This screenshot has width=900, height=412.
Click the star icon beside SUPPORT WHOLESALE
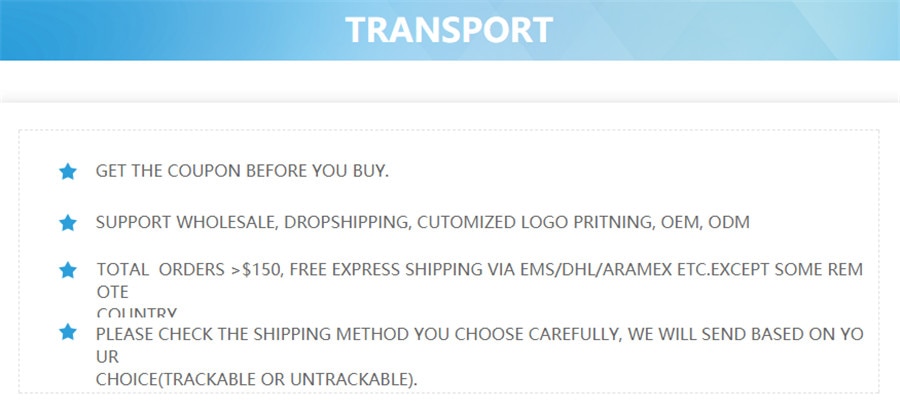[68, 223]
